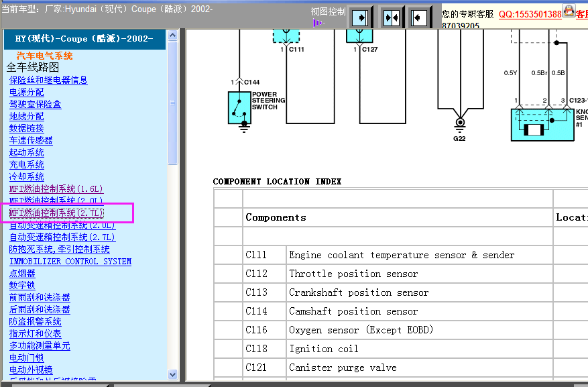Click the power steering switch symbol
Screen dimensions: 588x387
(239, 108)
